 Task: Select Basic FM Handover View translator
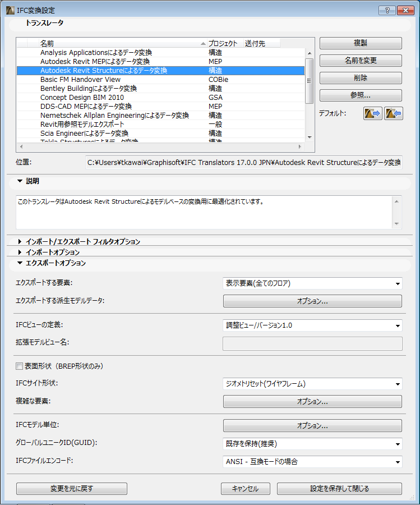160,80
